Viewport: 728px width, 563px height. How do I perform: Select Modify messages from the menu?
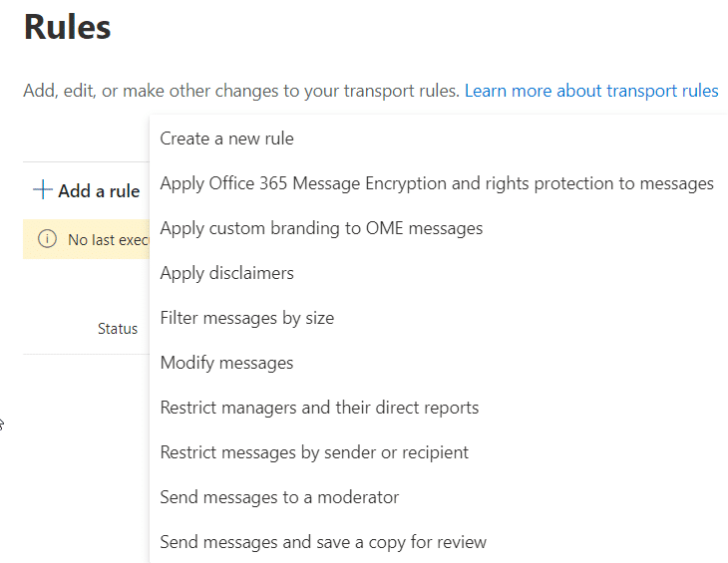click(226, 363)
